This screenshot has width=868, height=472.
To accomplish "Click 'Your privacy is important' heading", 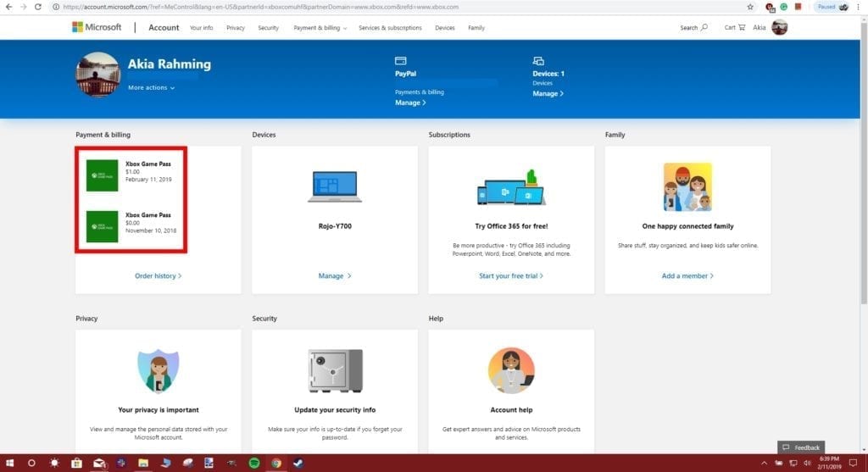I will click(159, 410).
